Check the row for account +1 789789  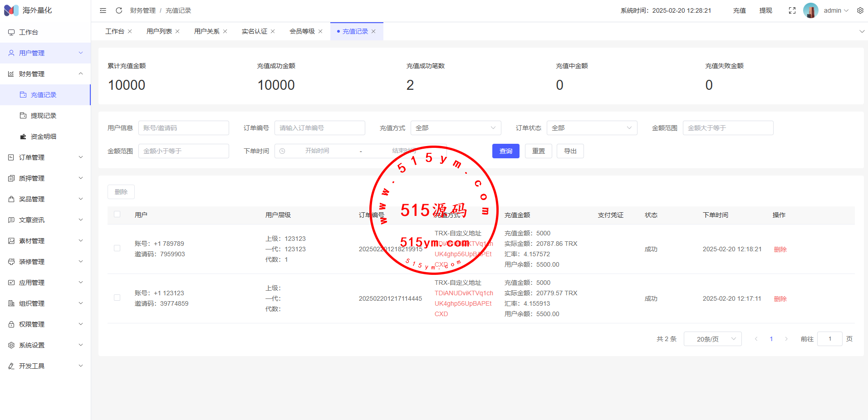pos(117,249)
